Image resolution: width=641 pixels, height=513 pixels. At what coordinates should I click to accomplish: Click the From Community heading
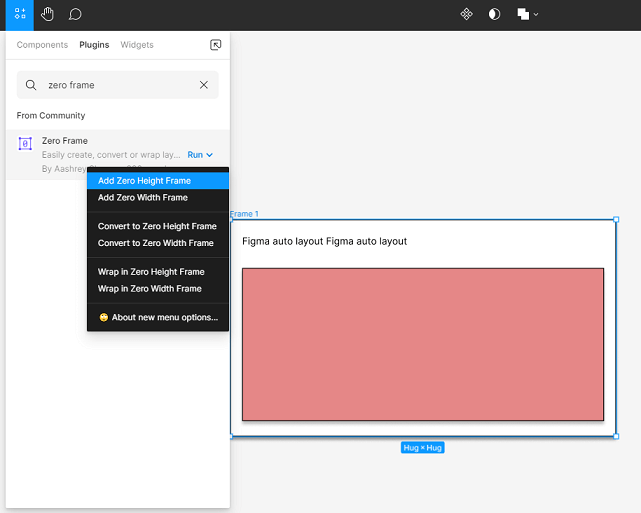[x=51, y=116]
